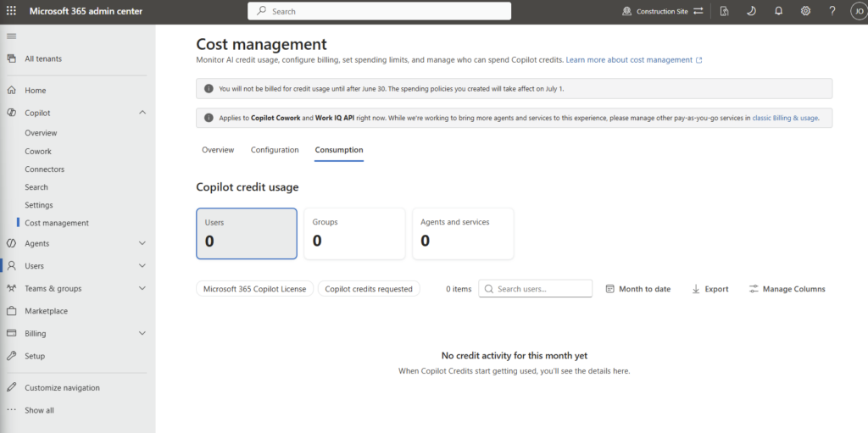Screen dimensions: 868x433
Task: Click the Teams & groups icon
Action: pos(11,288)
